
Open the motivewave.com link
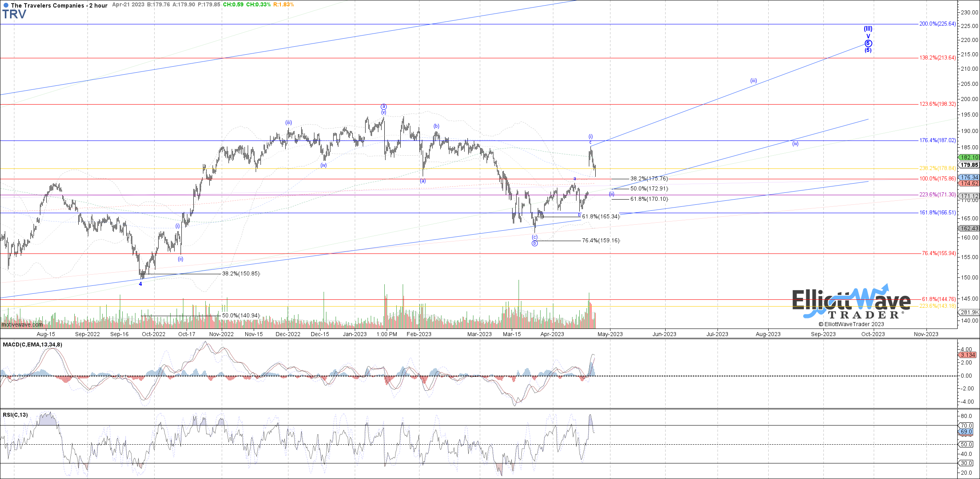(x=22, y=325)
